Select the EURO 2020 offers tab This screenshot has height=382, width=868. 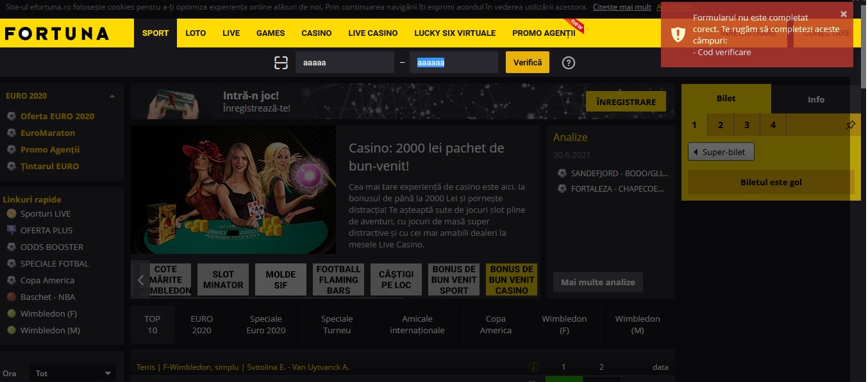pyautogui.click(x=201, y=324)
